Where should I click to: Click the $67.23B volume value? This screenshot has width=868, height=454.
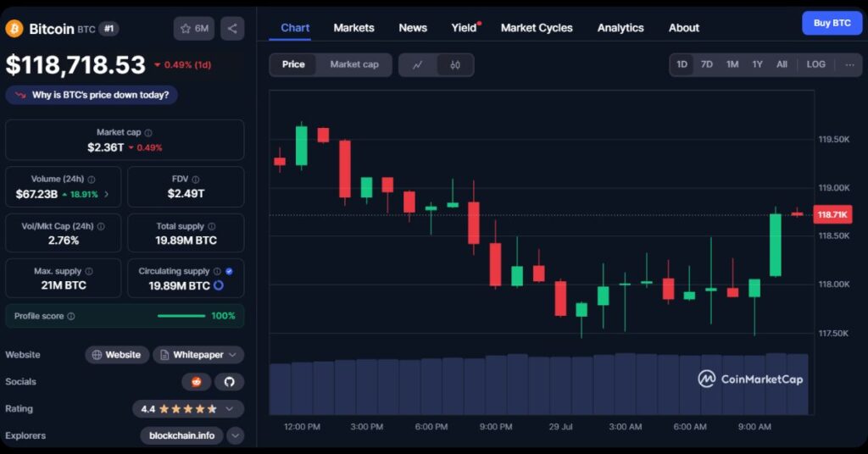tap(36, 194)
